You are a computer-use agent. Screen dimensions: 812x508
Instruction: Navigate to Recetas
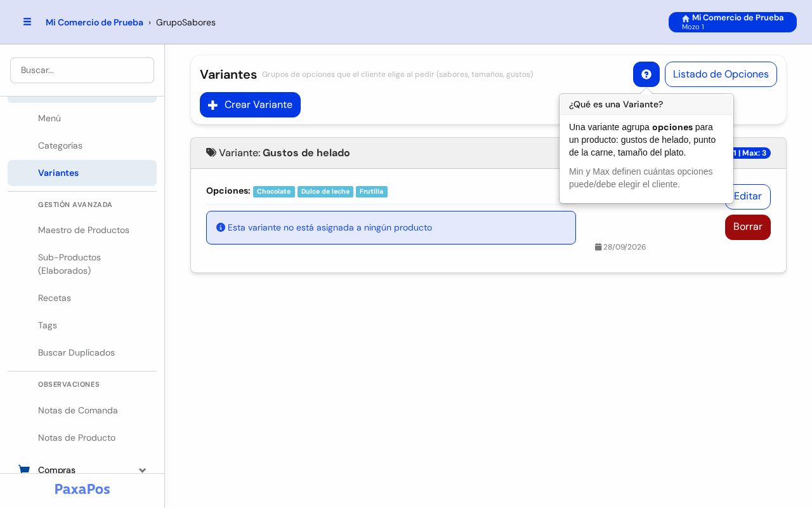(x=82, y=298)
